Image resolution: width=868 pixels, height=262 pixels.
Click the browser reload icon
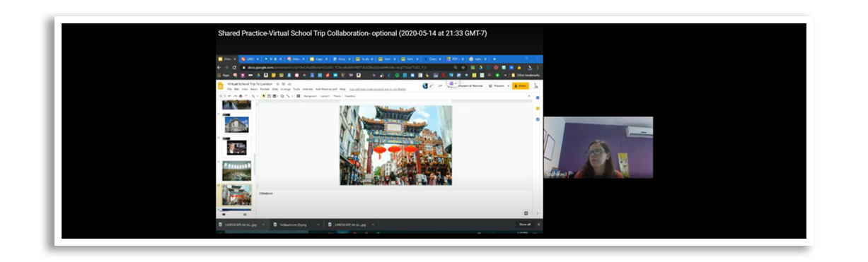click(x=234, y=67)
